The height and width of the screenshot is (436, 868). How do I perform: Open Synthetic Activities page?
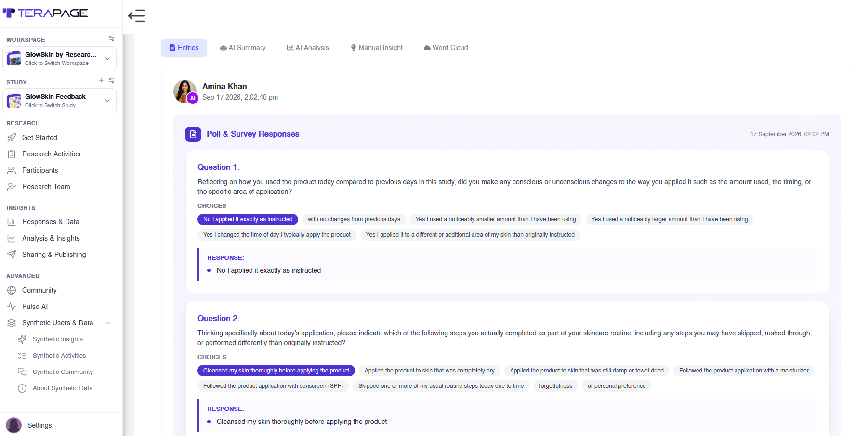[x=59, y=356]
